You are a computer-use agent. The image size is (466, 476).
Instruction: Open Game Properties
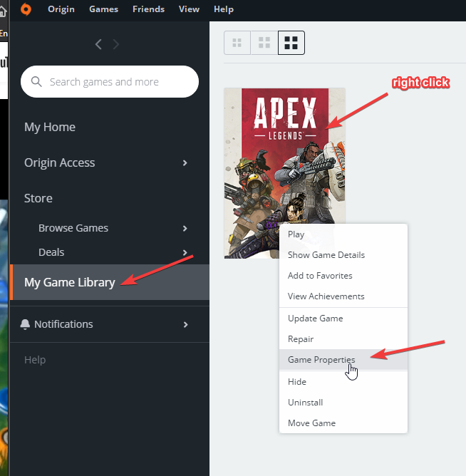(x=343, y=360)
